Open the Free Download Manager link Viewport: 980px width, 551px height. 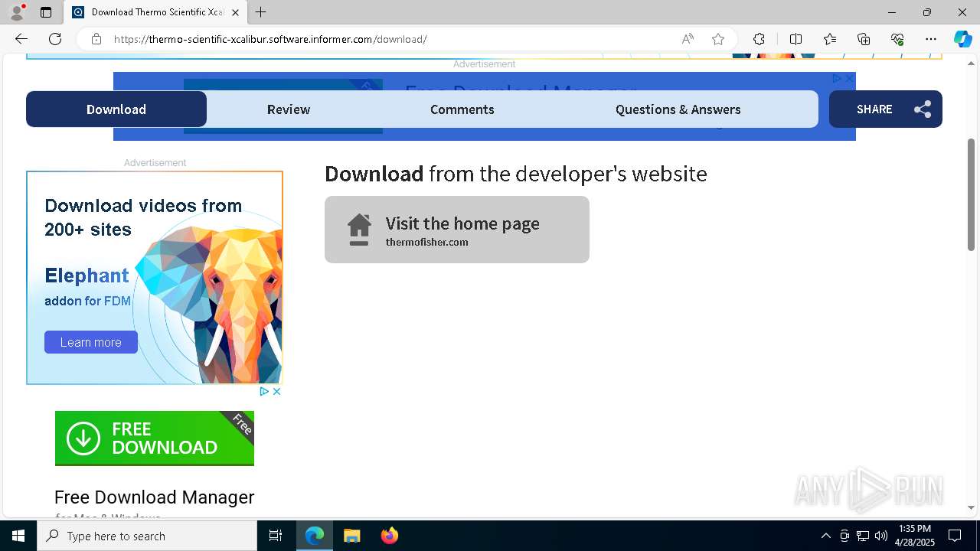coord(155,497)
